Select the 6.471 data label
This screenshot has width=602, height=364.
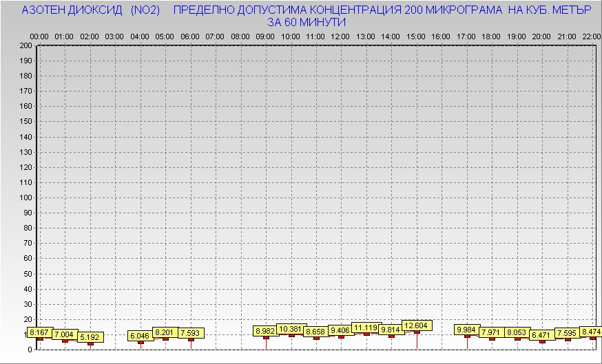point(541,335)
